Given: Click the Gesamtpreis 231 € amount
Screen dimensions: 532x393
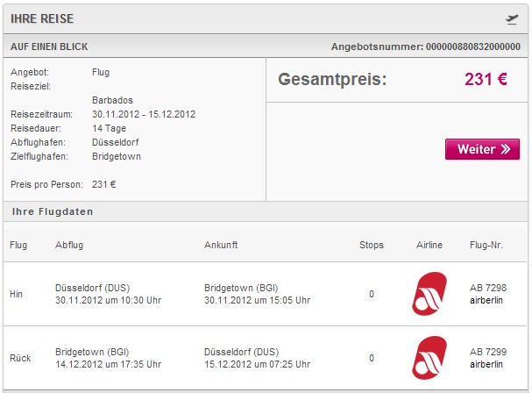Looking at the screenshot, I should (486, 79).
